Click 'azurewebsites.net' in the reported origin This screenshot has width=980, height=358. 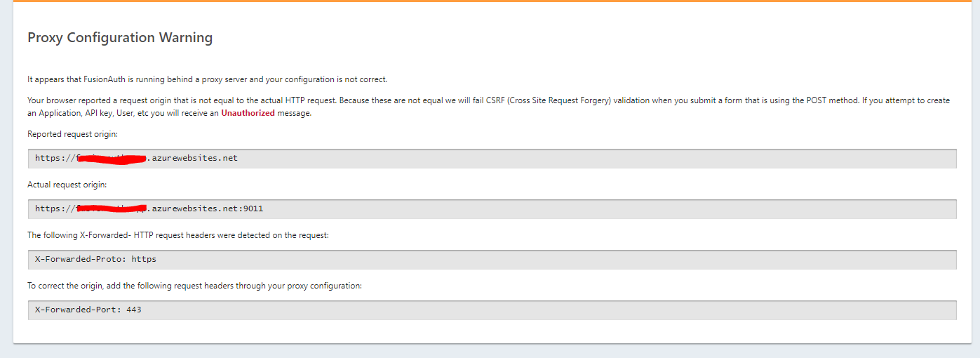tap(193, 159)
